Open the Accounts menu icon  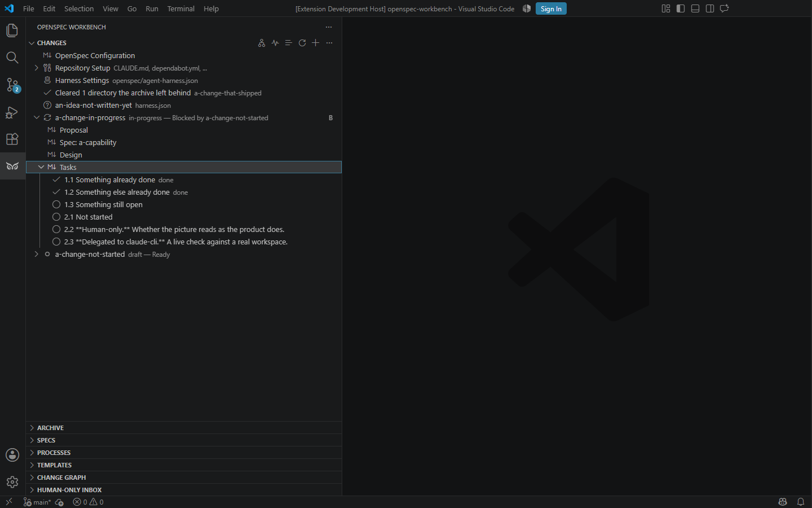(x=12, y=455)
